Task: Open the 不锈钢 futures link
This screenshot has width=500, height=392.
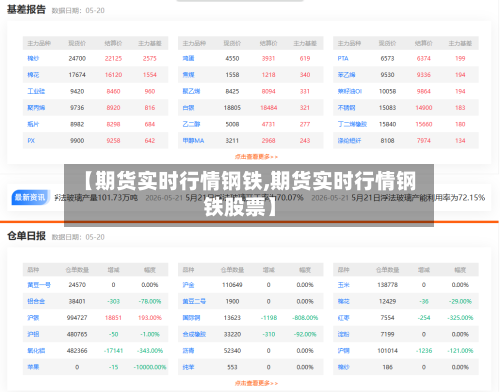Action: tap(346, 108)
